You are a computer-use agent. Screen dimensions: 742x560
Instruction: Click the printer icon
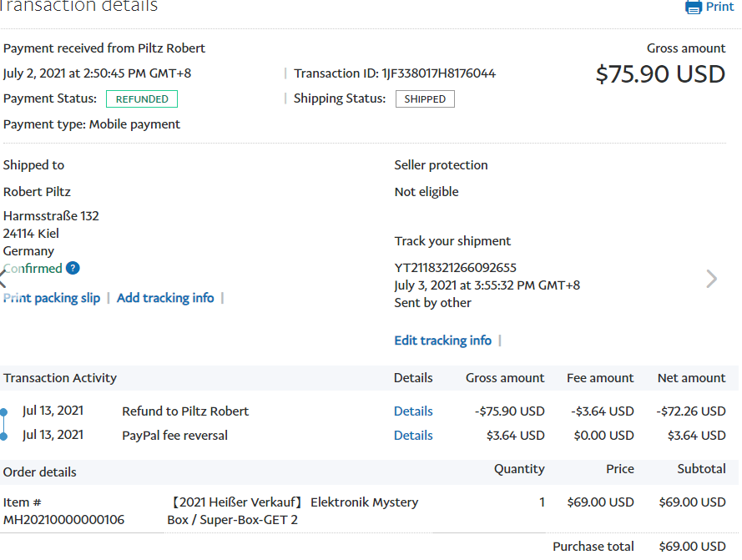(x=694, y=8)
